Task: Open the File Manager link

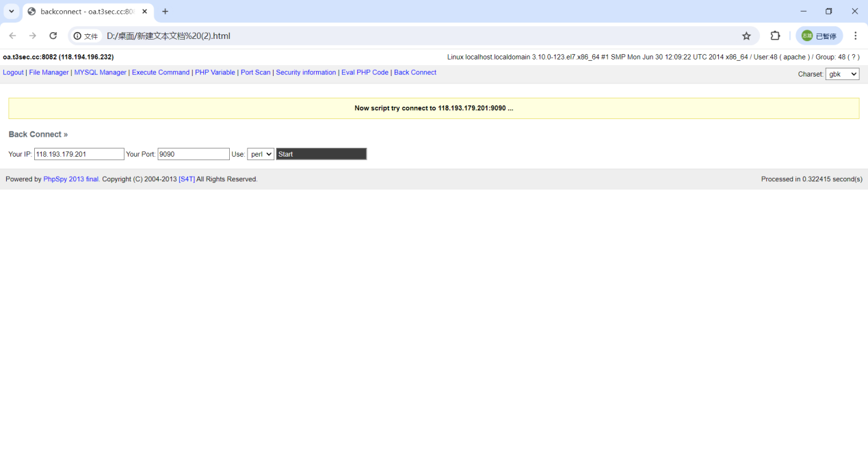Action: click(49, 73)
